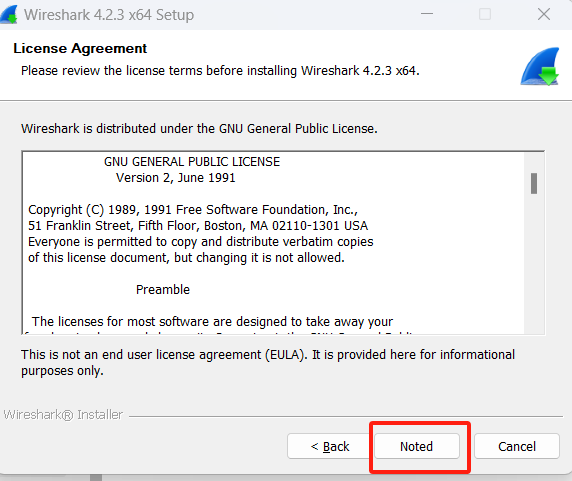Click the greyed-out maximize window icon
Viewport: 572px width, 481px height.
pyautogui.click(x=485, y=14)
